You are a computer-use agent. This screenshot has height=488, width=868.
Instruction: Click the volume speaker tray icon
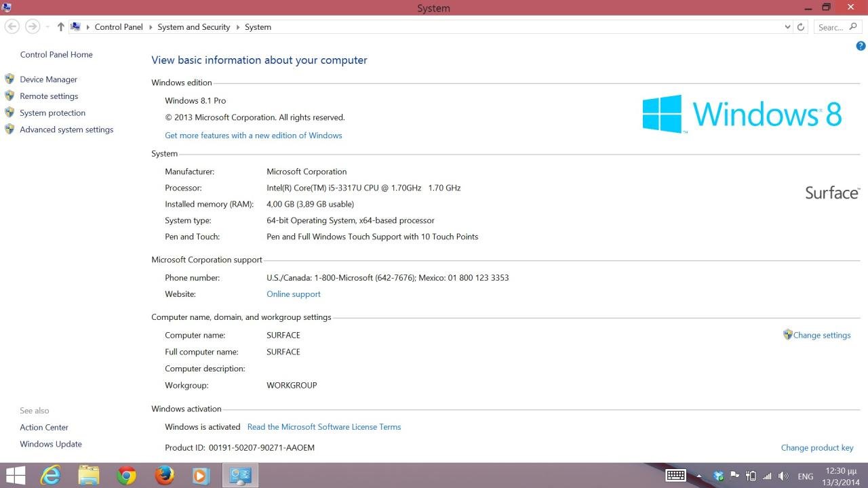pyautogui.click(x=784, y=476)
